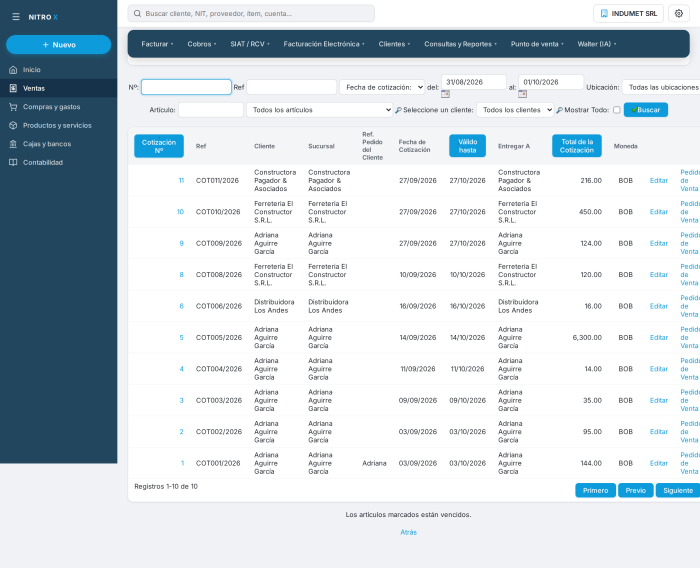Expand the Walter (IA) menu
The width and height of the screenshot is (700, 568).
click(597, 44)
